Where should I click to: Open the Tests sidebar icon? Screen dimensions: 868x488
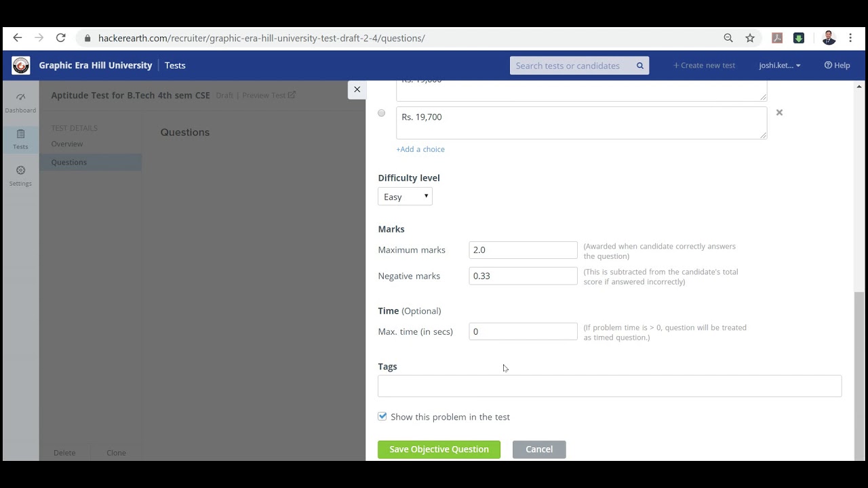[x=20, y=139]
